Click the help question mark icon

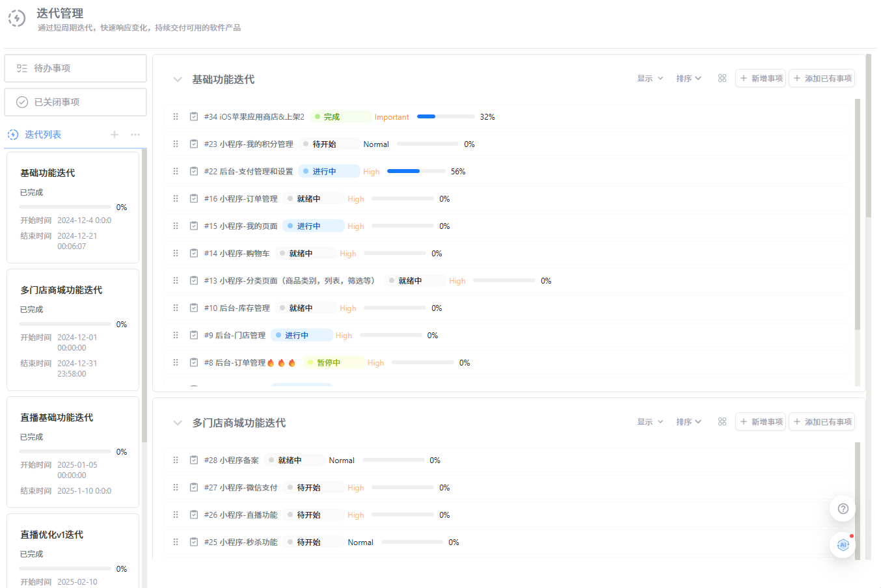[843, 509]
